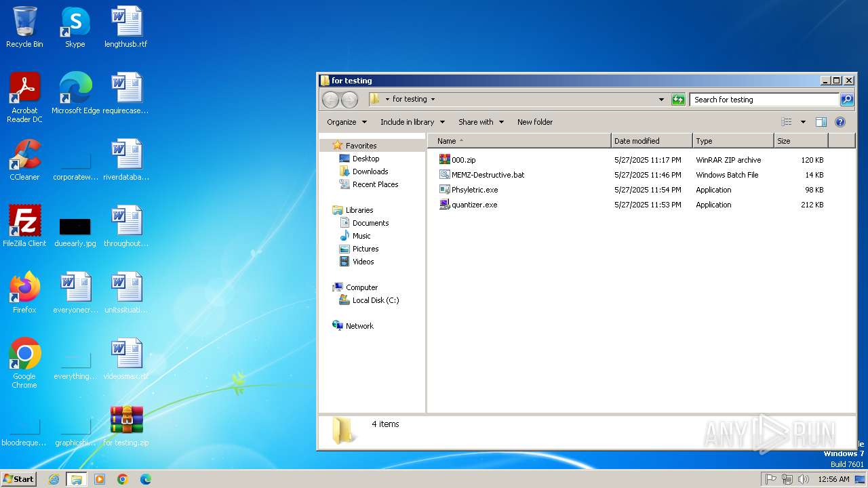The width and height of the screenshot is (868, 488).
Task: Sort files by Size column
Action: pos(801,141)
